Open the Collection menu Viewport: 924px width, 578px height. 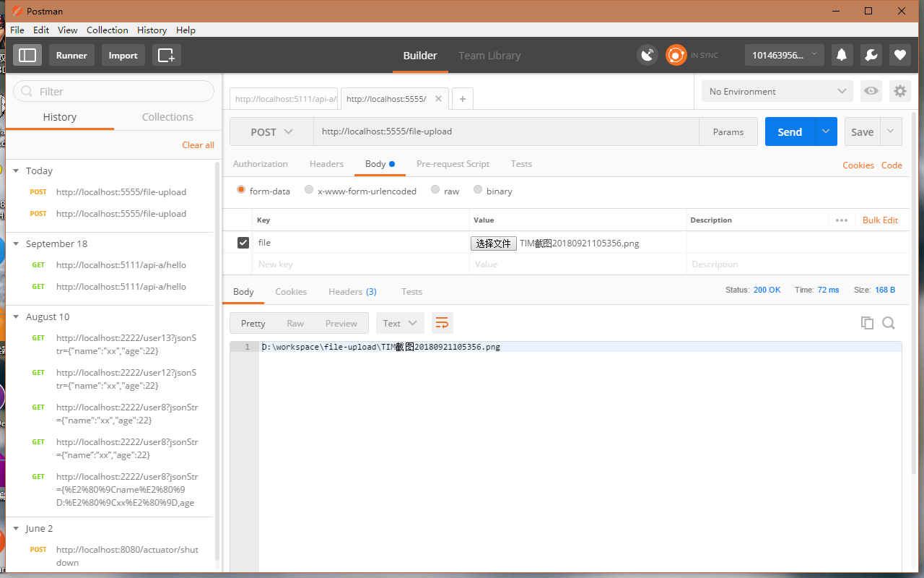pos(108,30)
